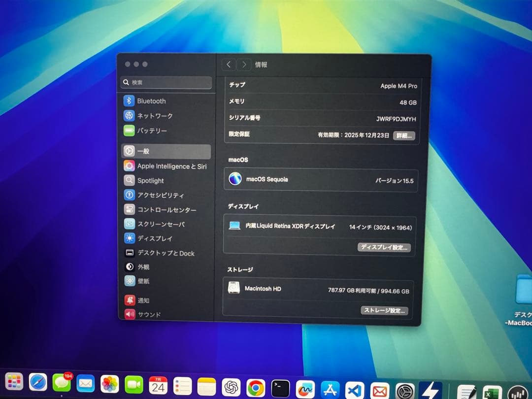The image size is (532, 399).
Task: Open red envelope mail app in Dock
Action: 380,391
